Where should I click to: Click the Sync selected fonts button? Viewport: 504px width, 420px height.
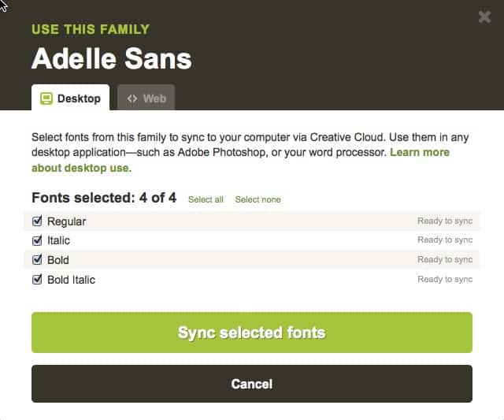252,333
